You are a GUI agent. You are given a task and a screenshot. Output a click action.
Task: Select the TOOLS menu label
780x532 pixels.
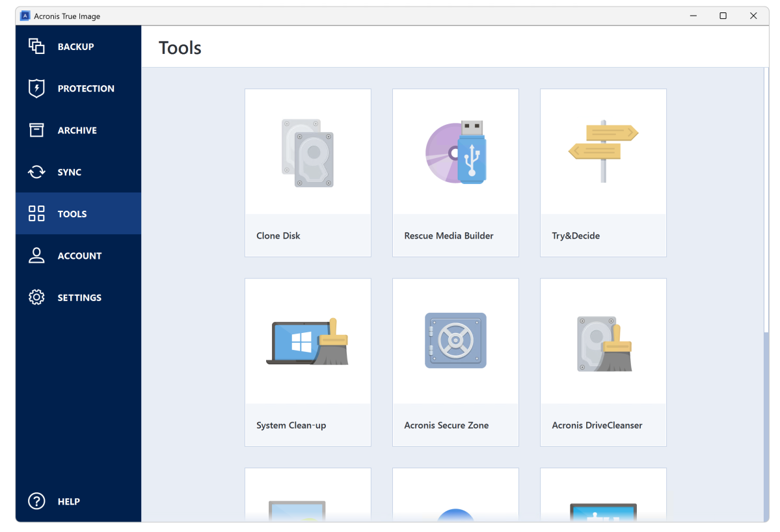click(72, 214)
